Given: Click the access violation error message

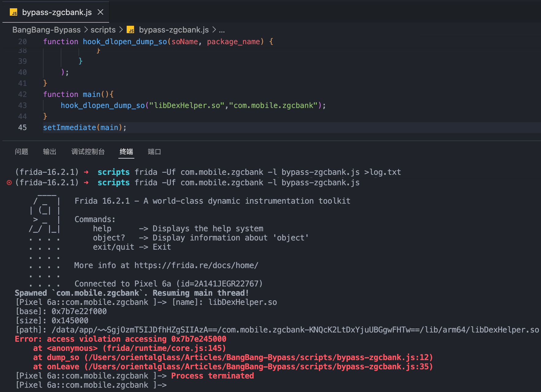Looking at the screenshot, I should [x=121, y=339].
